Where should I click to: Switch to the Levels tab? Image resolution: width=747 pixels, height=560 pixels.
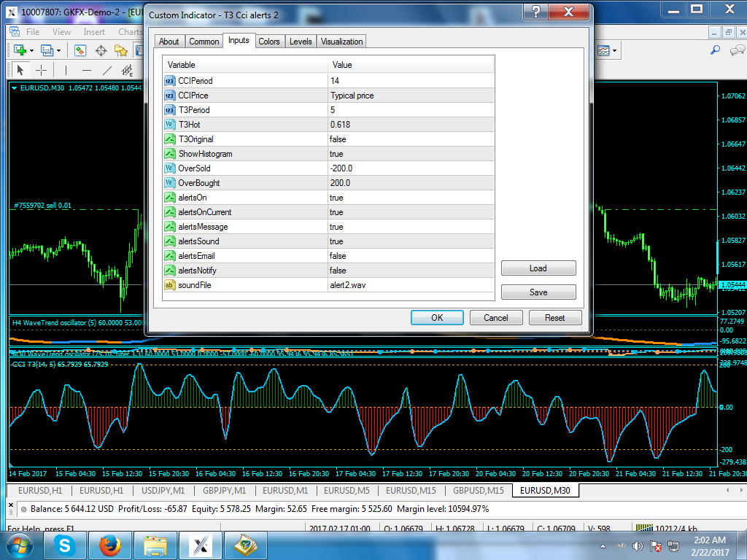[301, 42]
